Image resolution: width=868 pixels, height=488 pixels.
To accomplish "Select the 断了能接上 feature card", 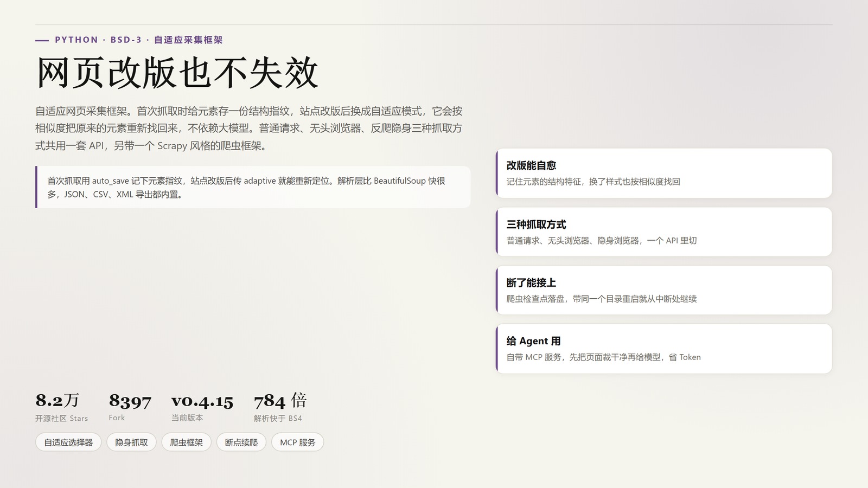I will (664, 290).
